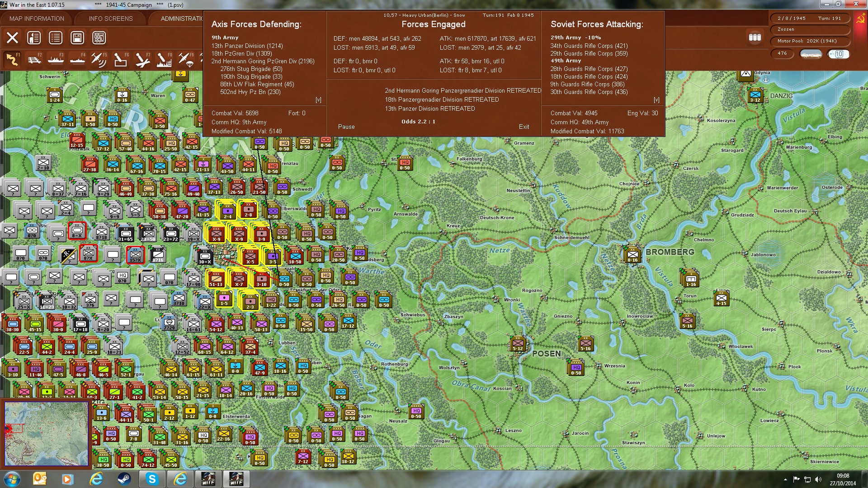Open the INFO SCREENS tab
The height and width of the screenshot is (488, 868).
[x=111, y=19]
